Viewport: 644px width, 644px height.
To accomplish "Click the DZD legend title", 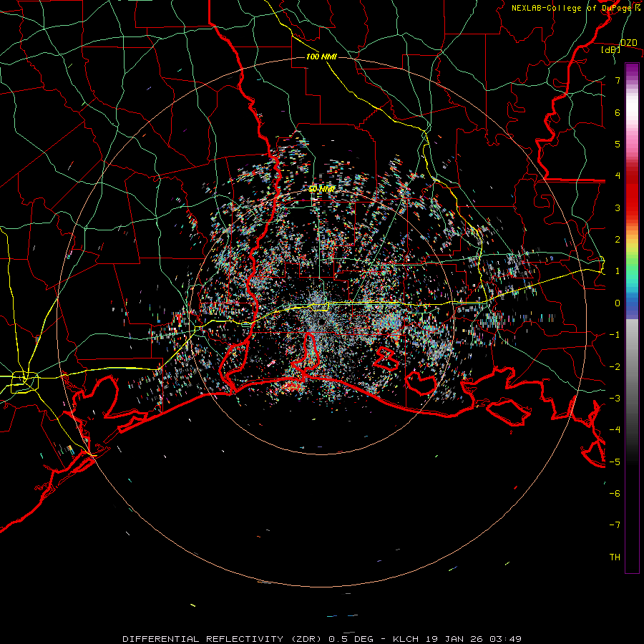I will [x=629, y=43].
